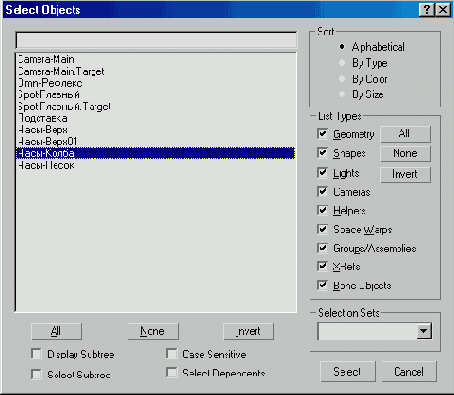
Task: Click the All button below the list
Action: click(x=56, y=331)
